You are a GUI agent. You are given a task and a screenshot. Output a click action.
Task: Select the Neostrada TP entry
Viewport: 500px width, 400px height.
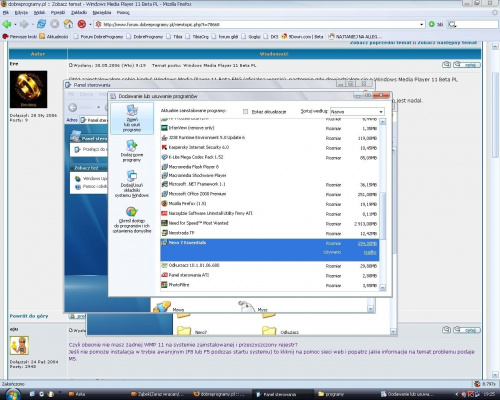coord(270,233)
